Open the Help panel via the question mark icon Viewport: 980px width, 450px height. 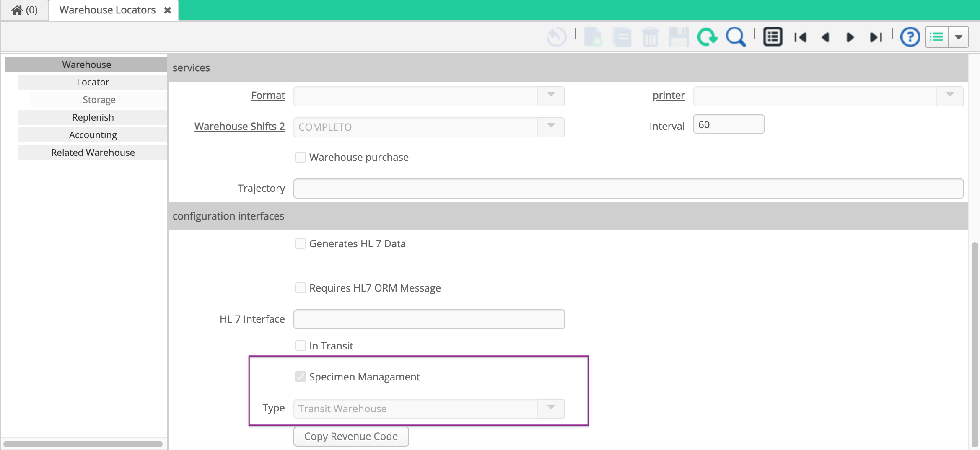(910, 37)
